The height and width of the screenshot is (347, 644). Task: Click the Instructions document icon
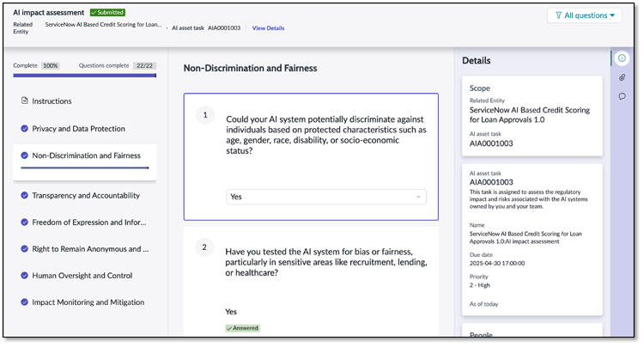click(24, 101)
